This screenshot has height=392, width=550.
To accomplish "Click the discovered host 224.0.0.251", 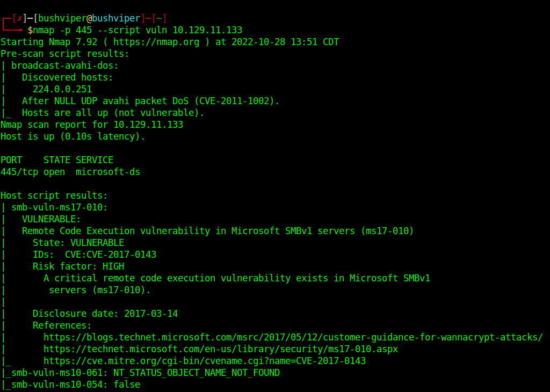I will click(62, 89).
